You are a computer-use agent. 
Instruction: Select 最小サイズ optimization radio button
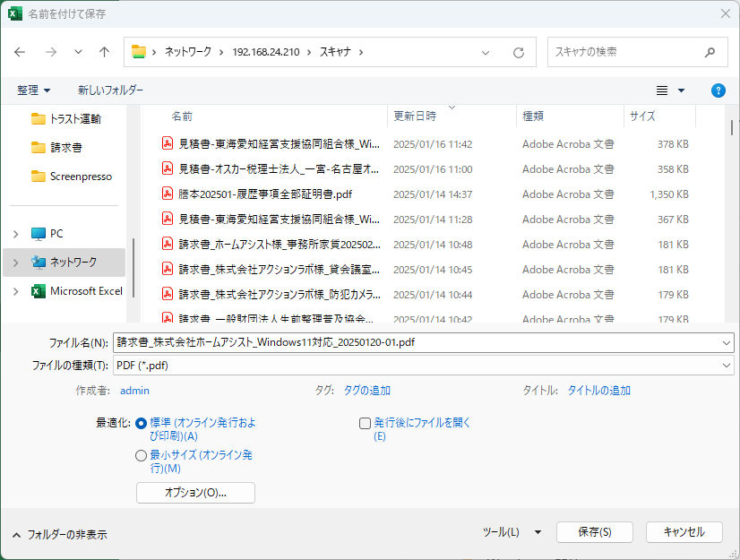142,456
